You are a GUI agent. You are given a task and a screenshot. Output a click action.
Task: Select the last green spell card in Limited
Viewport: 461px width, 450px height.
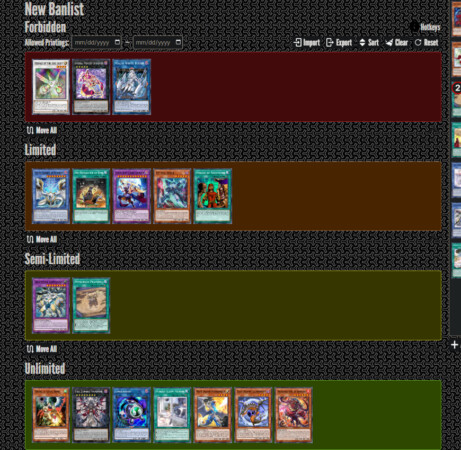(x=213, y=196)
